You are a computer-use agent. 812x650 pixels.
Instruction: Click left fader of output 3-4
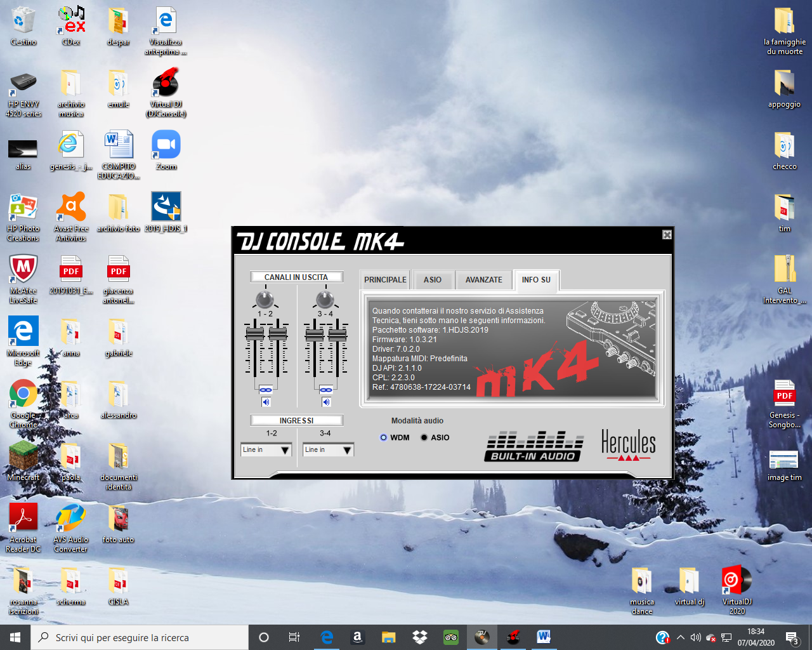click(315, 334)
